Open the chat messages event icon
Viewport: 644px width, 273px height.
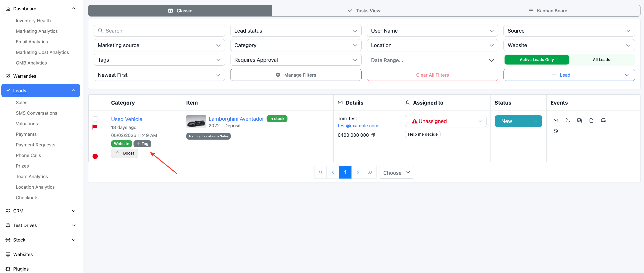579,121
